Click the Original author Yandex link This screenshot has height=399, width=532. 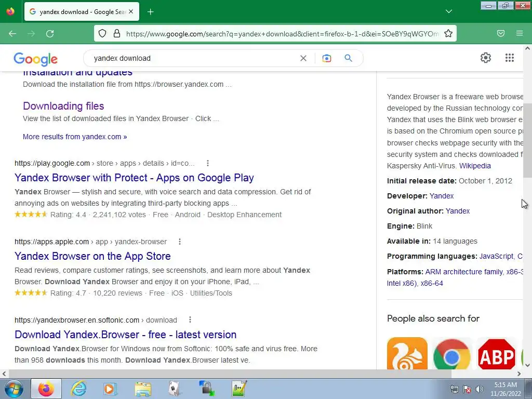[457, 211]
